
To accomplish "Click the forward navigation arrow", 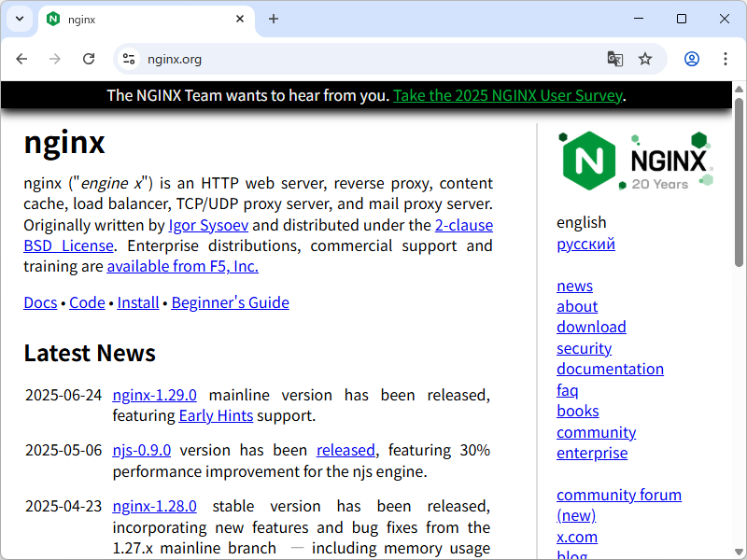I will pos(55,58).
